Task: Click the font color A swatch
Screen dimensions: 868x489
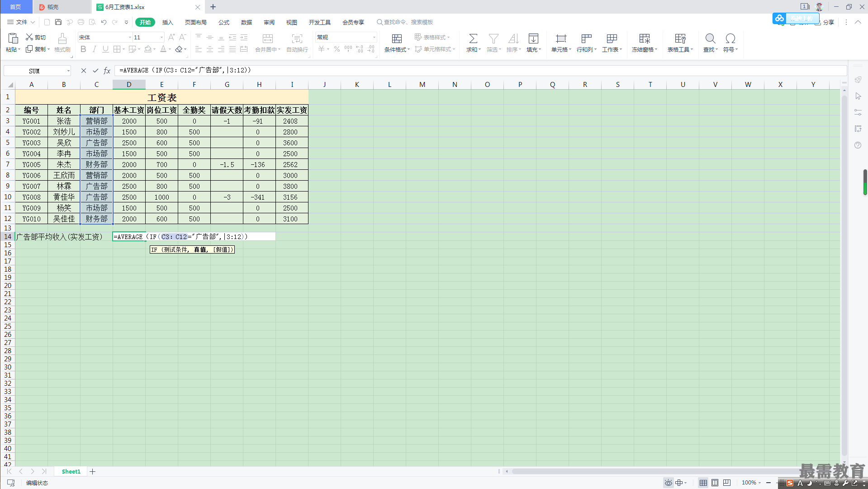Action: pyautogui.click(x=163, y=49)
